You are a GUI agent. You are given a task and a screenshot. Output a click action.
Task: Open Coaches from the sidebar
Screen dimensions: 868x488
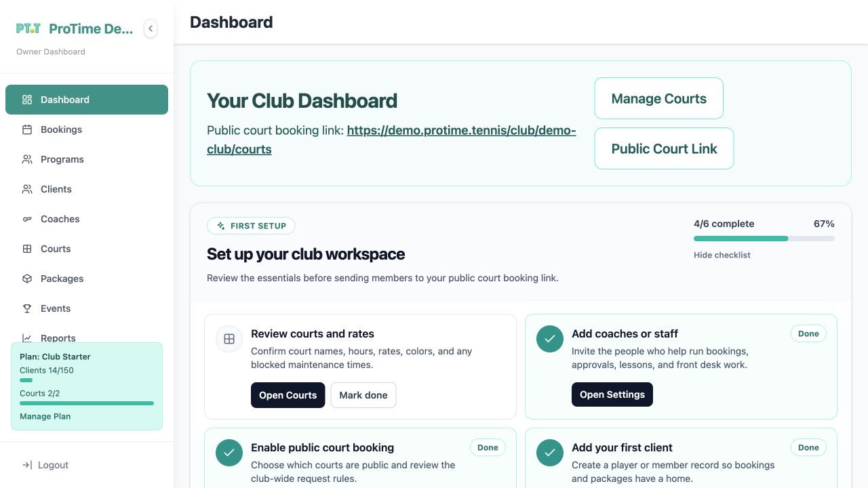point(87,219)
